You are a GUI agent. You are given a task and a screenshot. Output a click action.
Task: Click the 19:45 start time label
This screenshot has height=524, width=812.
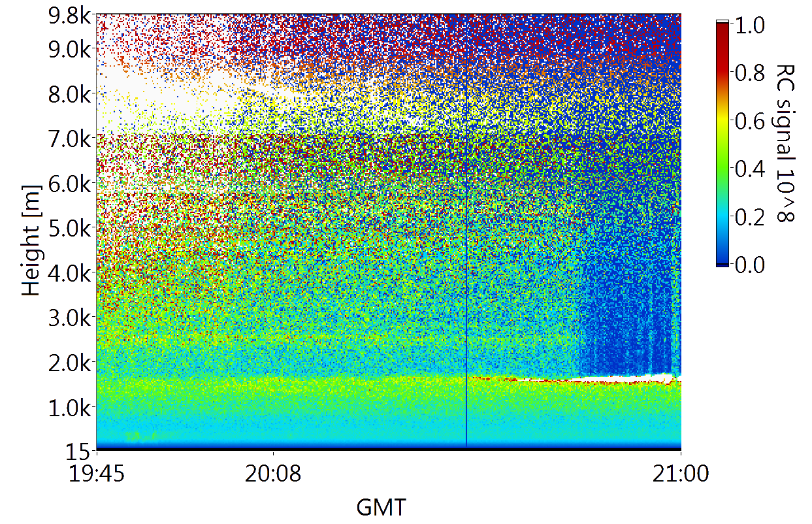[x=97, y=474]
